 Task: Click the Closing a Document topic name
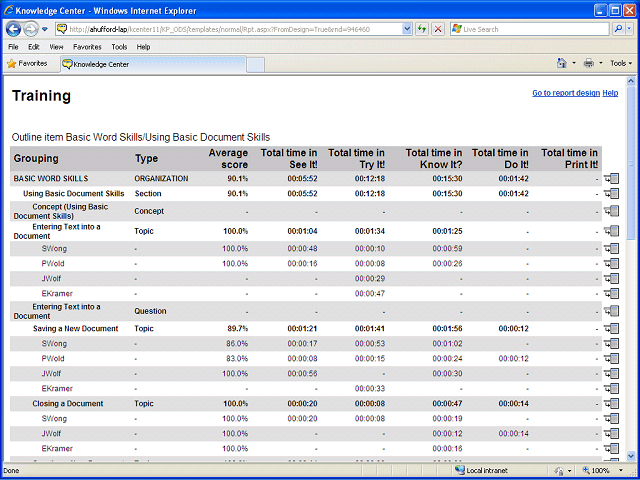click(68, 404)
